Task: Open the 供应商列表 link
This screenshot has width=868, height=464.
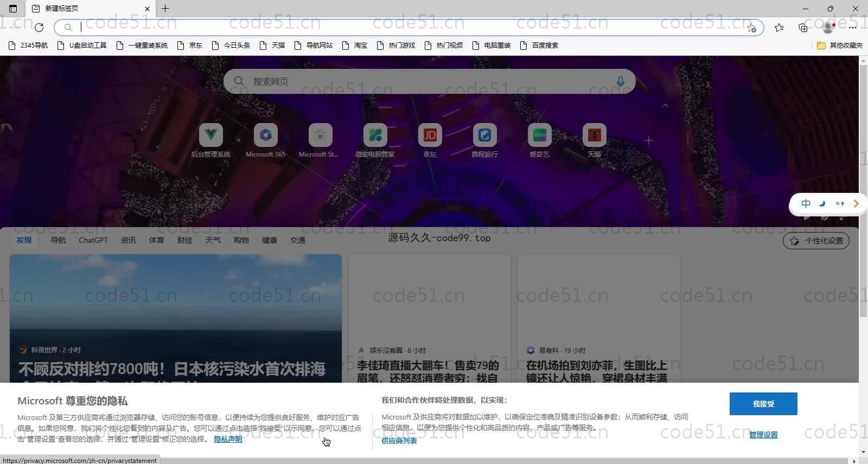Action: (399, 441)
